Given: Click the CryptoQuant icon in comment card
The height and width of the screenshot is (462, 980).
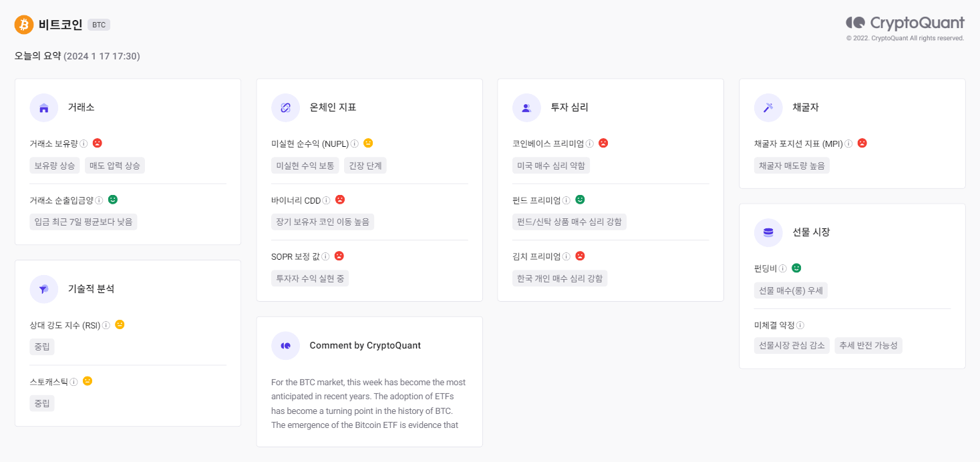Looking at the screenshot, I should tap(285, 346).
